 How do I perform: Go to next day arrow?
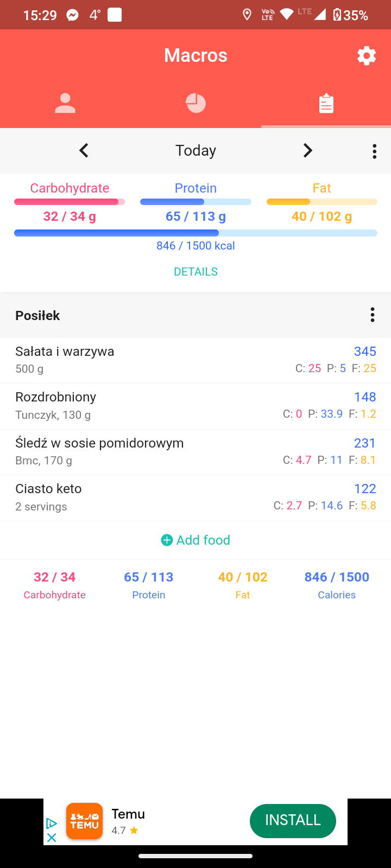(x=307, y=150)
